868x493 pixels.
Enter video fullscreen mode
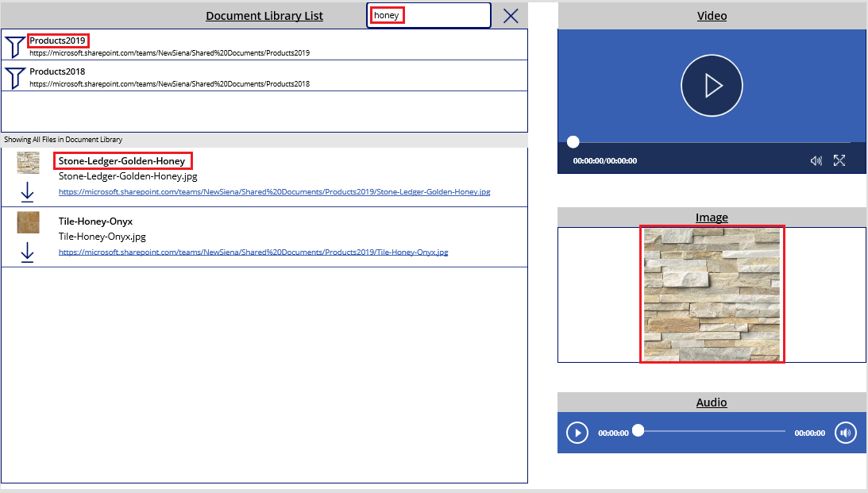(839, 160)
